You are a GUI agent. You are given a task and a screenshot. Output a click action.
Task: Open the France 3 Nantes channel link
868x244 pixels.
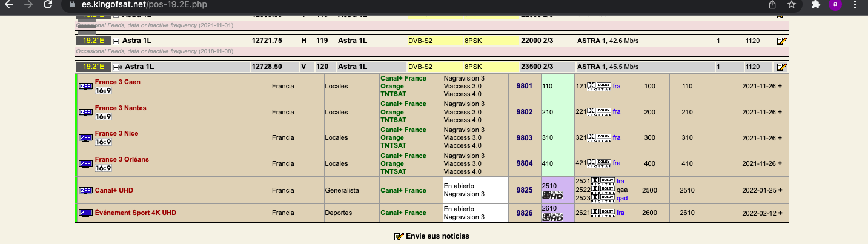click(x=120, y=108)
